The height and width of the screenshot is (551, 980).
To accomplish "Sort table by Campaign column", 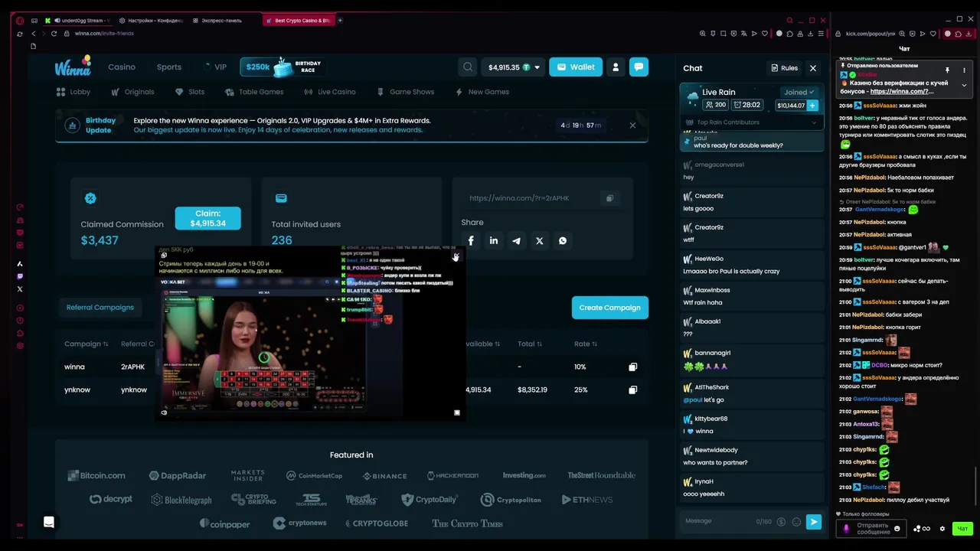I will pyautogui.click(x=86, y=344).
